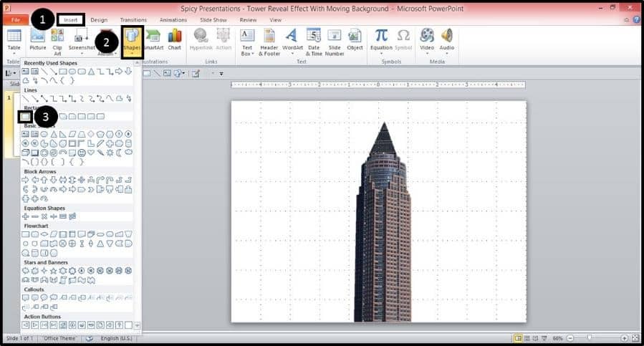Insert a Slide Number
Viewport: 644px width, 346px height.
click(335, 42)
